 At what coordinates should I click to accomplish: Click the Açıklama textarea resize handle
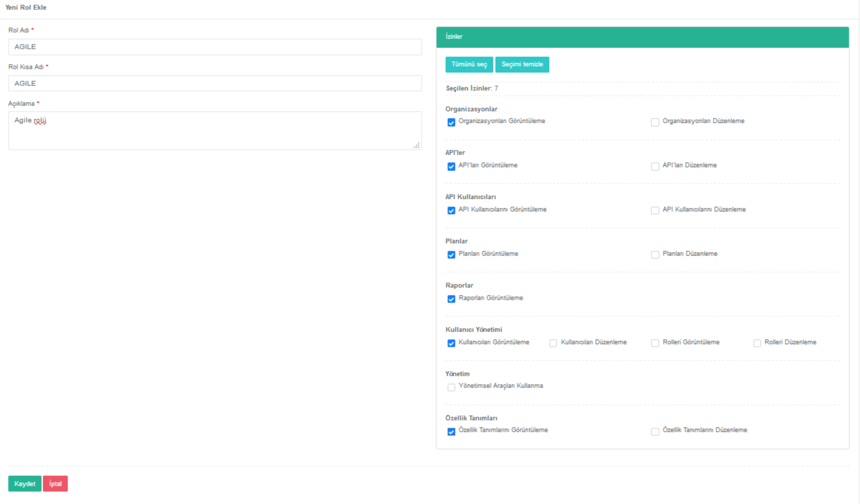click(417, 146)
